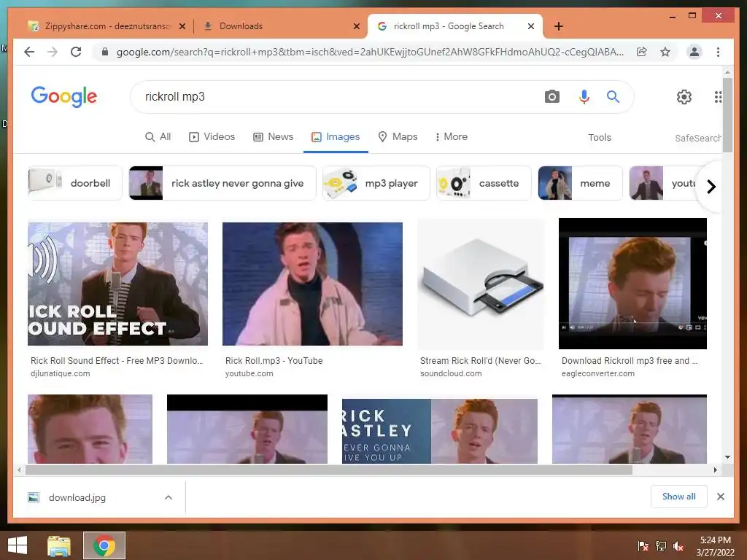
Task: Open the Tools filter options
Action: [x=600, y=138]
